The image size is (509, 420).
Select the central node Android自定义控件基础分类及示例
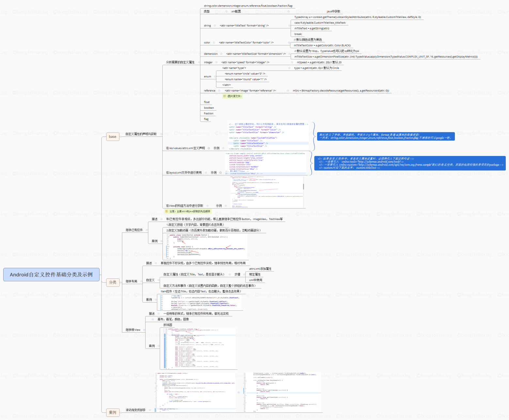point(51,274)
